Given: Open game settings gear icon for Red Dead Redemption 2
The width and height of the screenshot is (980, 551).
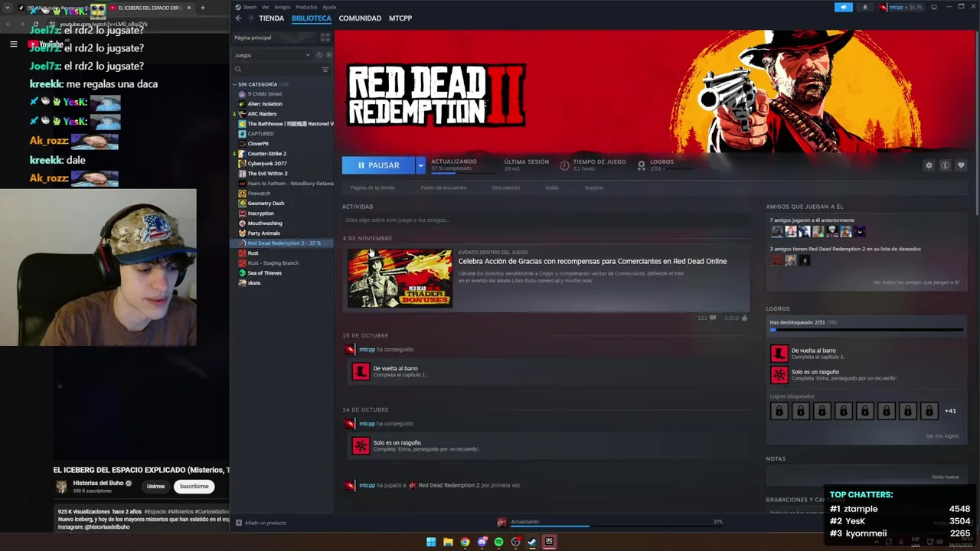Looking at the screenshot, I should tap(929, 165).
